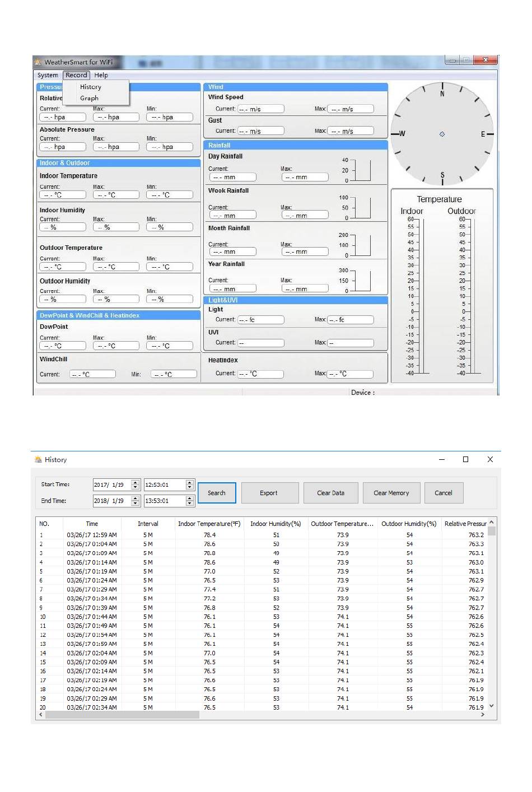532x792 pixels.
Task: Click the History window title bar icon
Action: pyautogui.click(x=38, y=459)
